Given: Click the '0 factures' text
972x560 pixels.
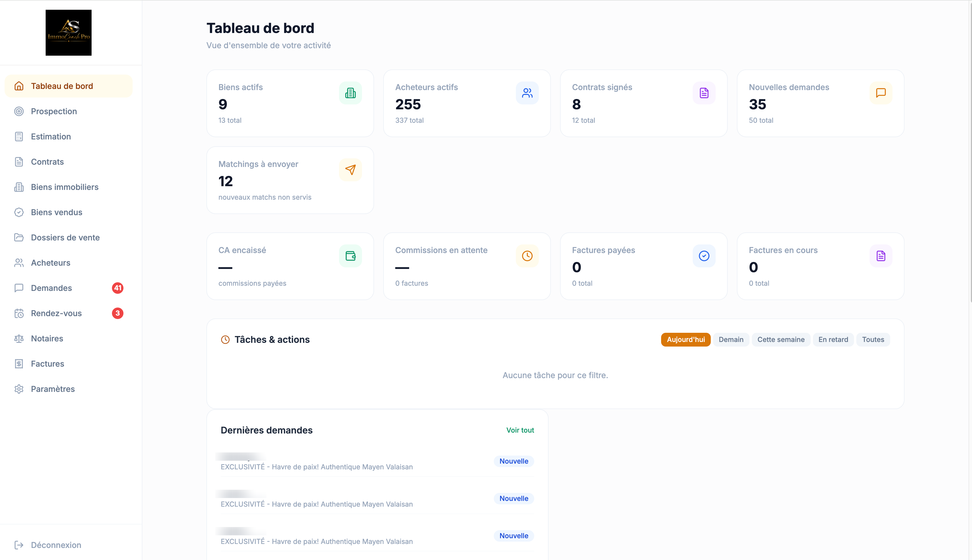Looking at the screenshot, I should [411, 283].
